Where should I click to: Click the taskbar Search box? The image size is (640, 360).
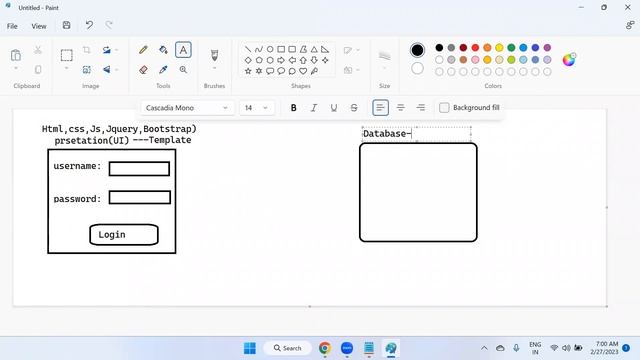pyautogui.click(x=288, y=348)
